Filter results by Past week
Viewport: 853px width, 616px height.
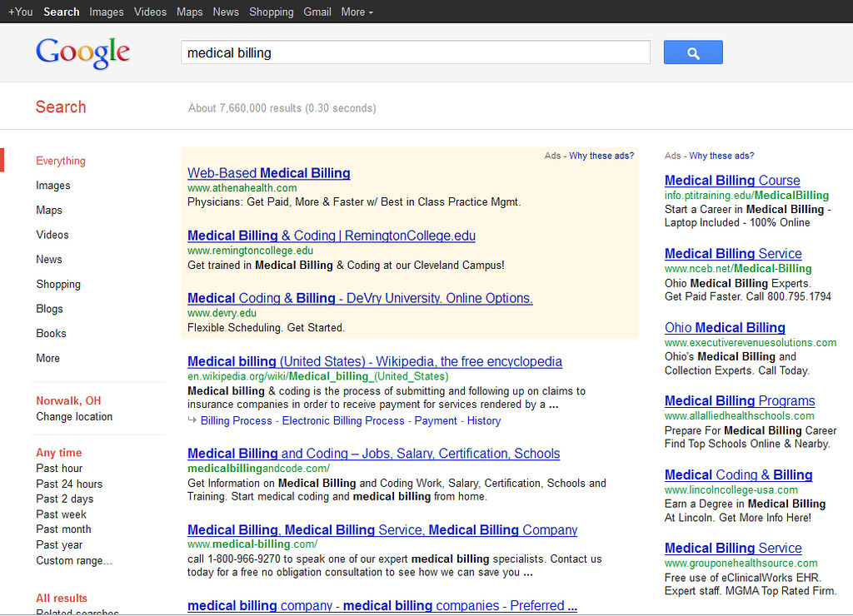(61, 514)
